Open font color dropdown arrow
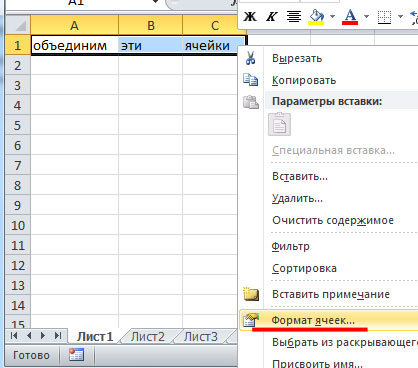The image size is (418, 368). [x=366, y=16]
